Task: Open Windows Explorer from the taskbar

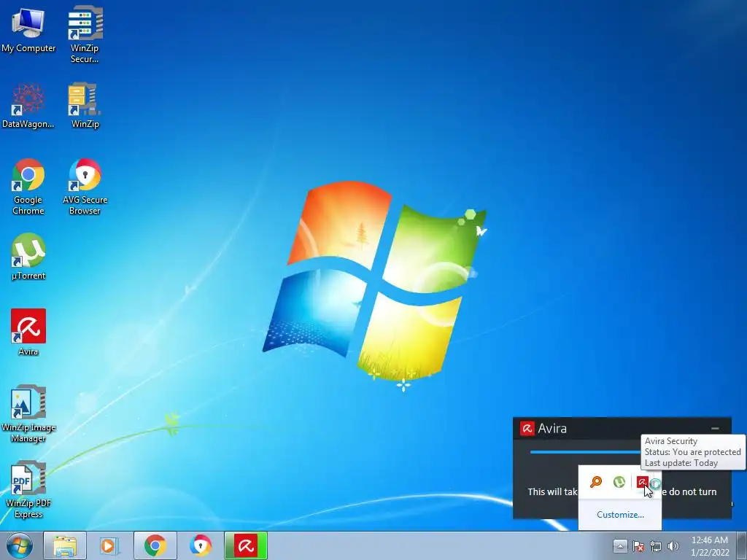Action: (x=65, y=545)
